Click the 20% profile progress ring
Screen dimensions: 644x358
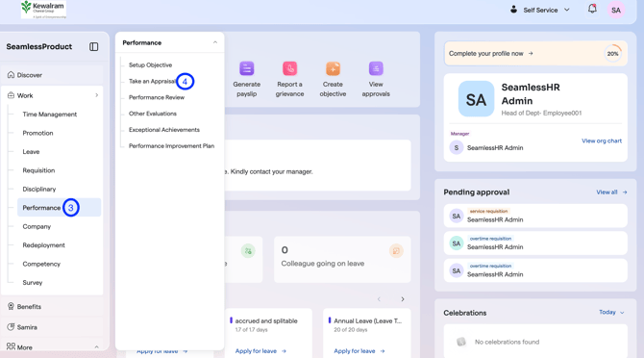(613, 54)
